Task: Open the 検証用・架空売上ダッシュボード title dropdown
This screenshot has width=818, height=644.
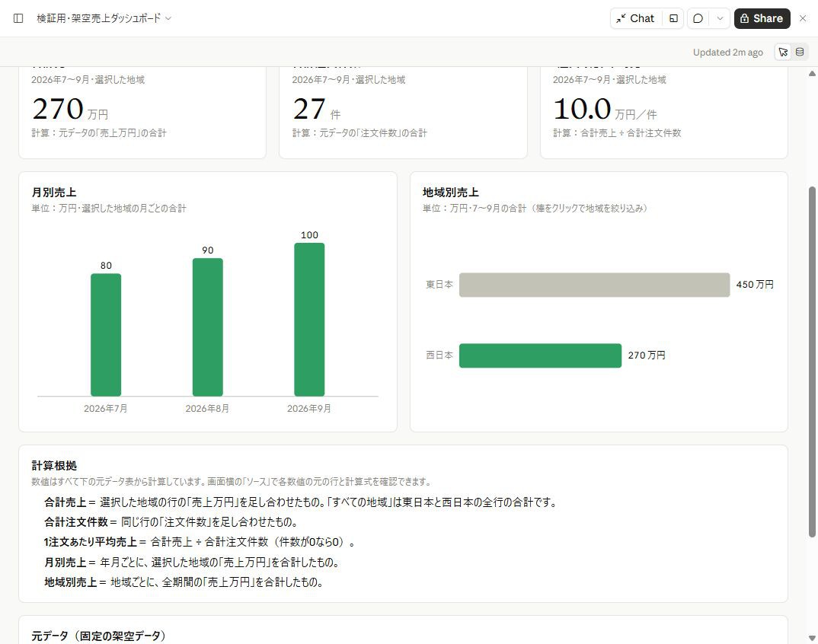Action: (104, 18)
